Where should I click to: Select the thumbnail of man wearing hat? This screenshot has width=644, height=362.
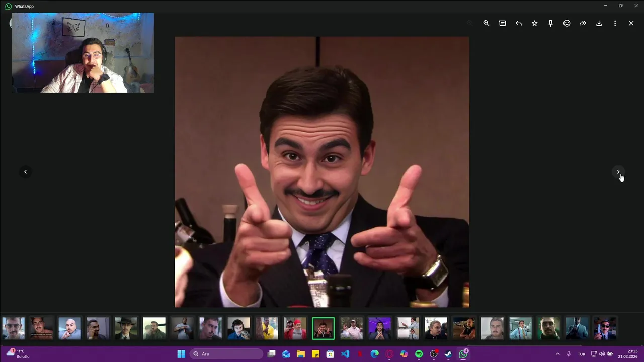(x=126, y=328)
